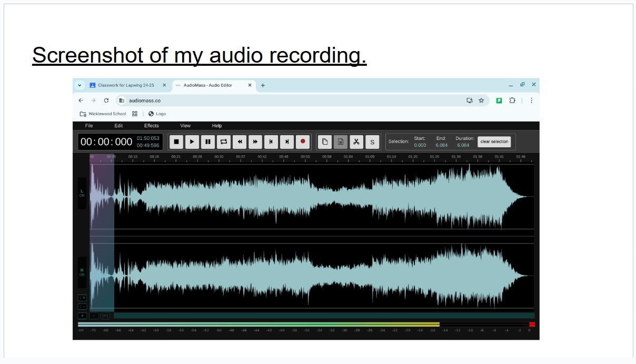The image size is (636, 364).
Task: Reset zoom with the [R] button
Action: 105,316
